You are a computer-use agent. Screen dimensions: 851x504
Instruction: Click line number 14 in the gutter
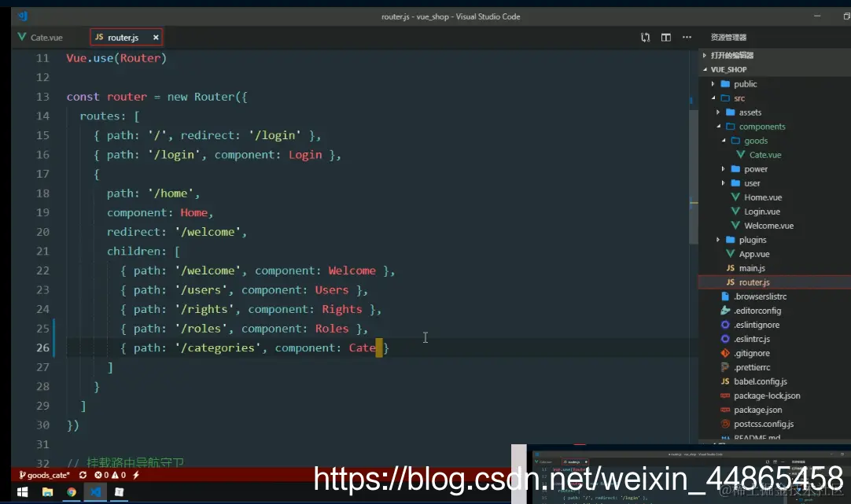[43, 116]
